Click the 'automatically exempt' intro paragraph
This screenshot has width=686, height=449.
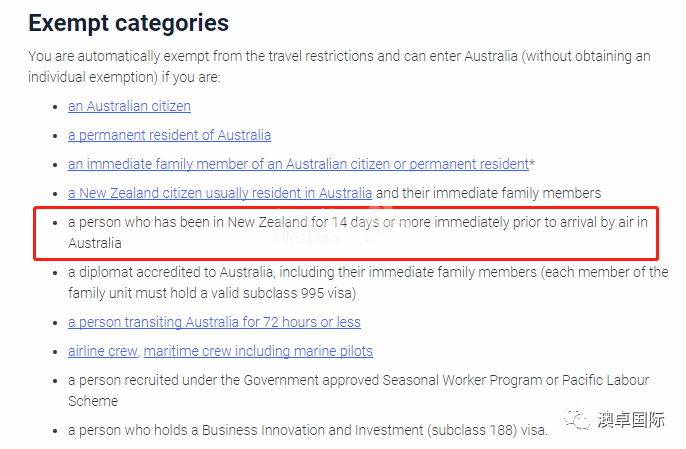point(339,67)
